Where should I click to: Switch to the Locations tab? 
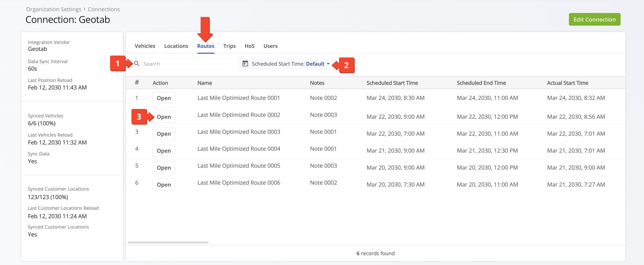coord(176,46)
